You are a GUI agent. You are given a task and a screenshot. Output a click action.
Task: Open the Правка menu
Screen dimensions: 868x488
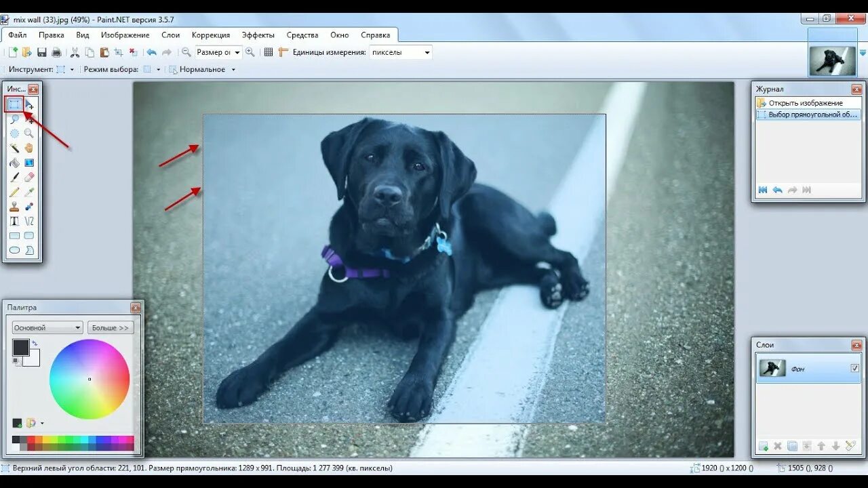(52, 35)
